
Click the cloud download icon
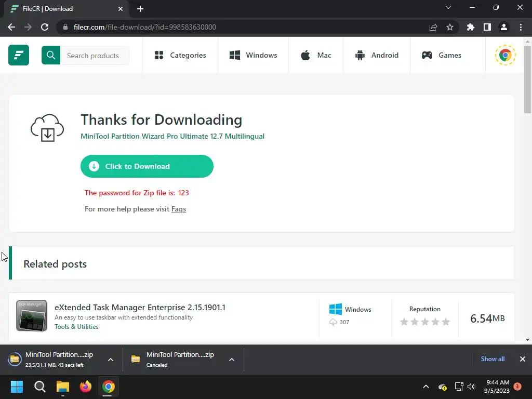(x=47, y=128)
